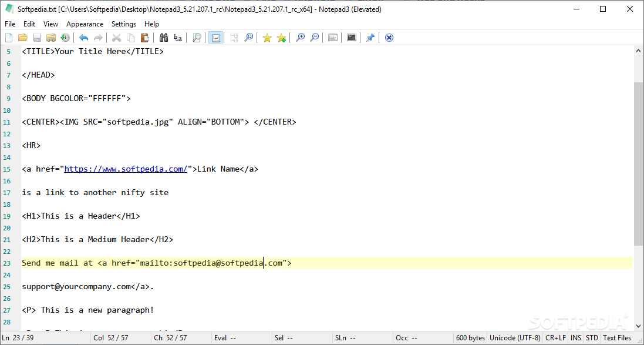This screenshot has height=345, width=644.
Task: Click CR+LF line ending in status bar
Action: tap(555, 338)
